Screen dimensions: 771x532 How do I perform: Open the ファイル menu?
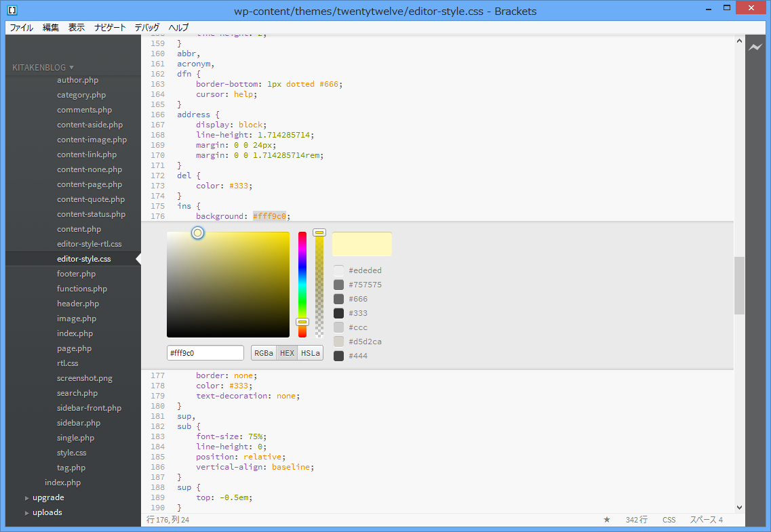coord(21,28)
